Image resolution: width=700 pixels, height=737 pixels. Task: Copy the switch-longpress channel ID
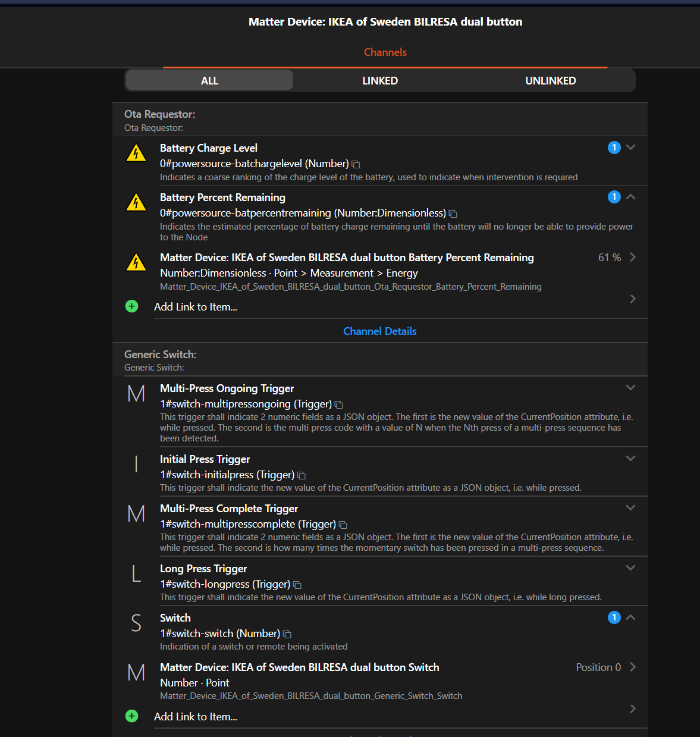point(297,585)
